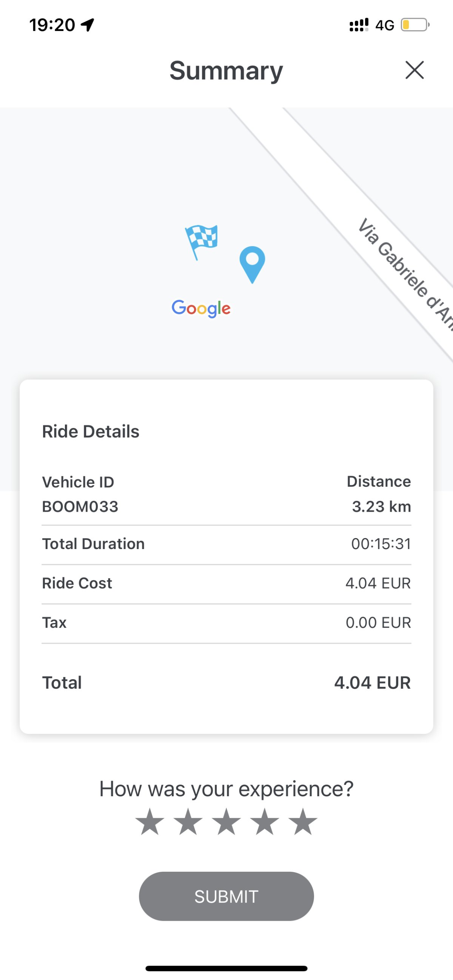453x980 pixels.
Task: Tap the cellular signal bars indicator
Action: [x=359, y=25]
